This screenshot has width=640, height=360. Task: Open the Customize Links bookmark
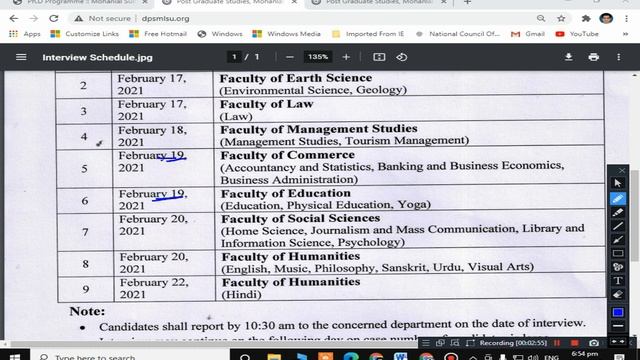coord(84,34)
